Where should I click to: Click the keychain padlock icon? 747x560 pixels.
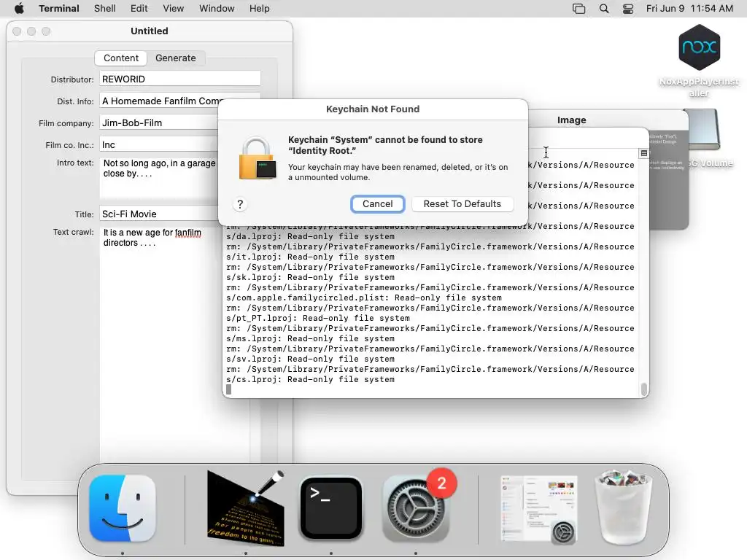click(258, 158)
